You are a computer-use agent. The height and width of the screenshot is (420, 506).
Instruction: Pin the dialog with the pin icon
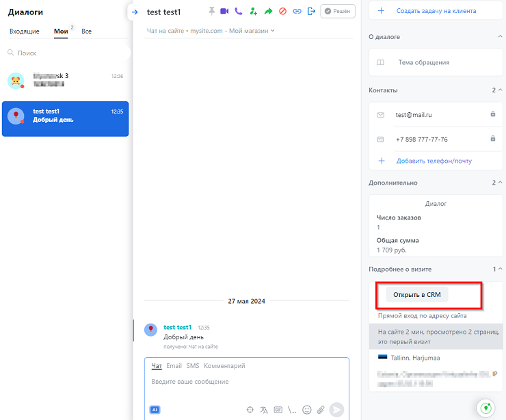[211, 12]
